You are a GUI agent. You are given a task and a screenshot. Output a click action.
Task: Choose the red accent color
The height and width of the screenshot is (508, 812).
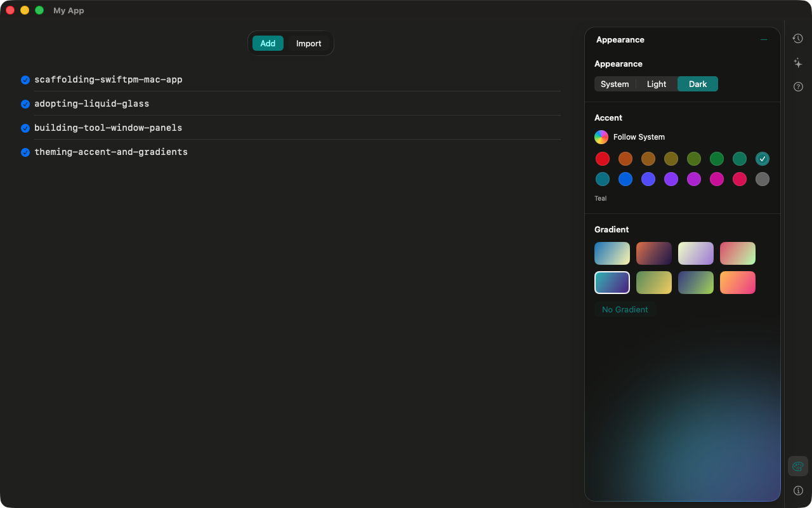click(x=603, y=159)
